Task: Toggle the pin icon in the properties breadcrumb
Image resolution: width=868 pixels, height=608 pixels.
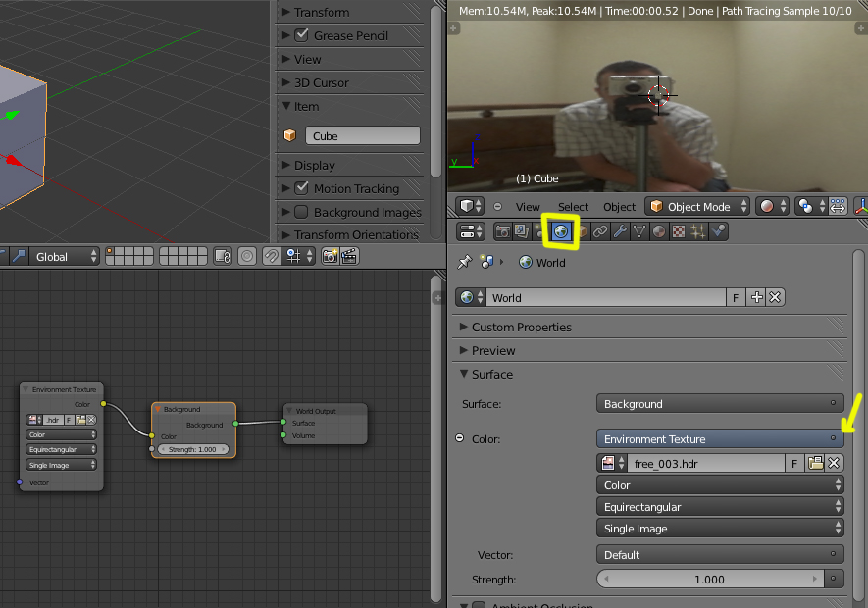Action: 464,262
